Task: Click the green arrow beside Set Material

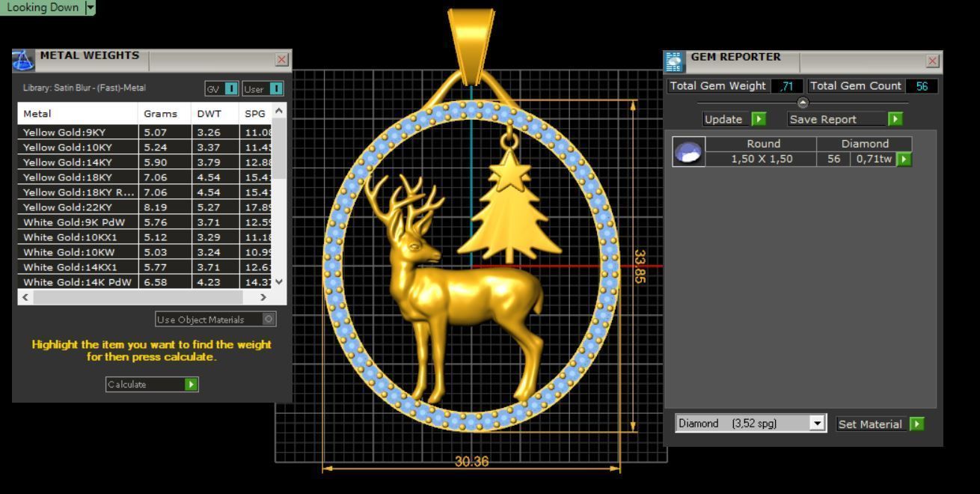Action: [x=916, y=424]
